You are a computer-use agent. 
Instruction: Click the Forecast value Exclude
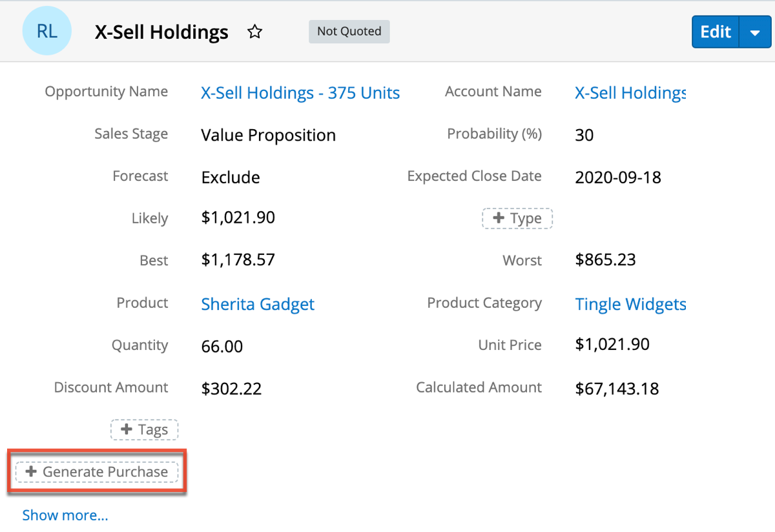[x=231, y=178]
